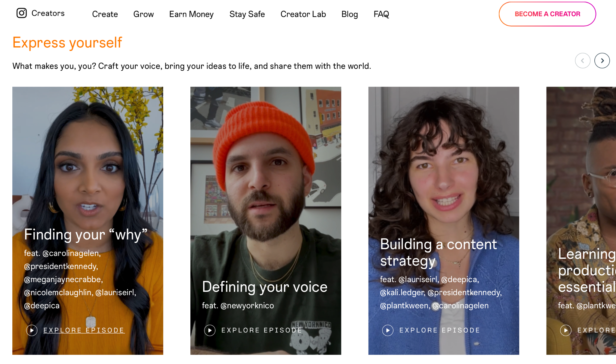Viewport: 616px width, 364px height.
Task: Select the Stay Safe tab
Action: click(x=247, y=14)
